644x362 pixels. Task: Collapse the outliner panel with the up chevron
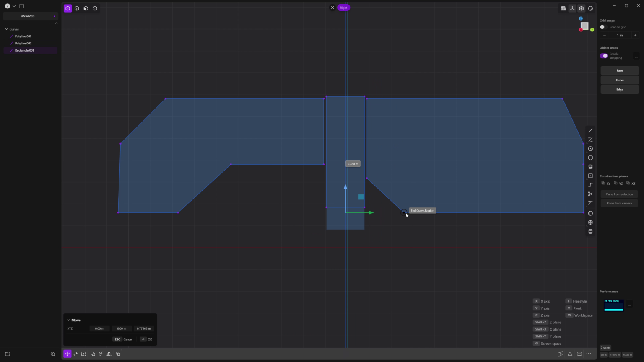pos(56,23)
